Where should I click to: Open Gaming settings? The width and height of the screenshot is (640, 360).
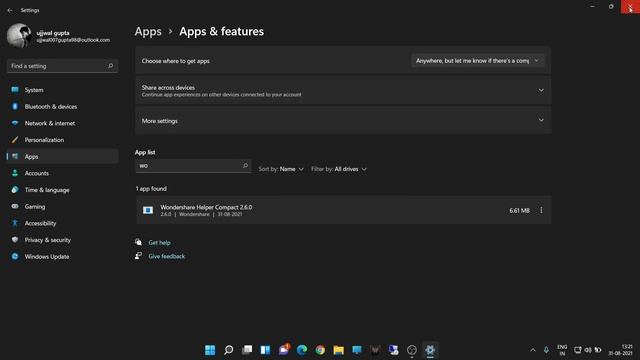coord(62,207)
